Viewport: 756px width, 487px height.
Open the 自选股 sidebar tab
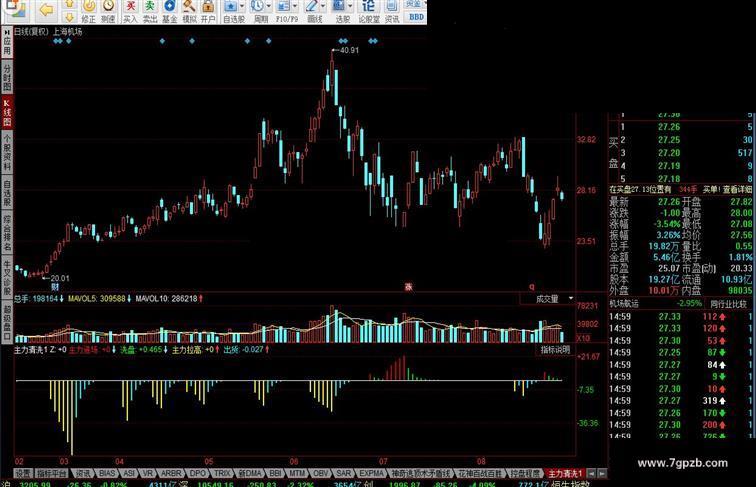tap(7, 193)
